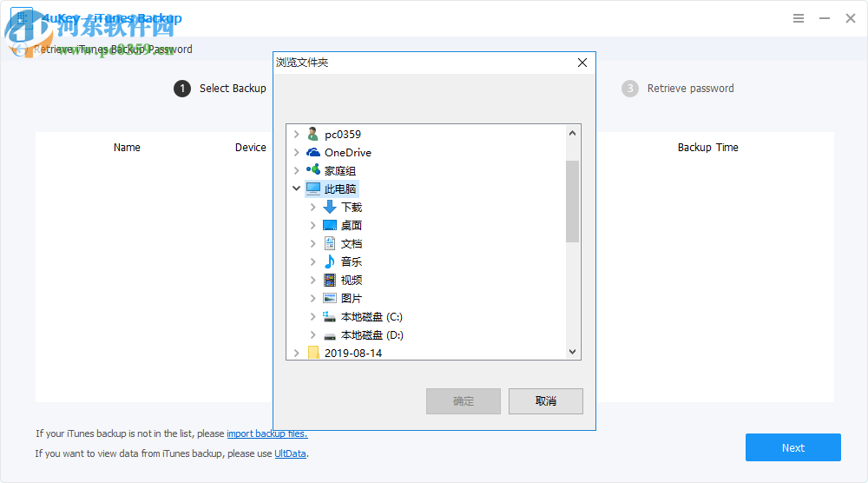868x483 pixels.
Task: Expand the 2019-08-14 folder node
Action: [x=296, y=353]
